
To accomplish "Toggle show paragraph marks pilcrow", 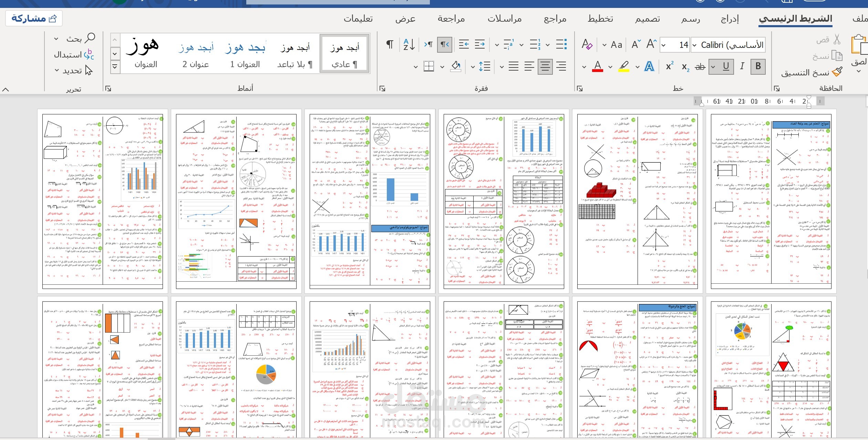I will (x=390, y=45).
